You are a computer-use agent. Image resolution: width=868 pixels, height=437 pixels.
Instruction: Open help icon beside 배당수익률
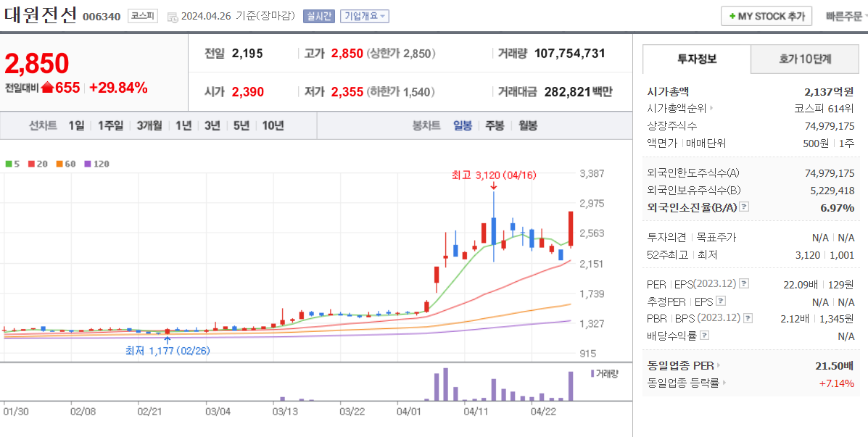coord(705,336)
